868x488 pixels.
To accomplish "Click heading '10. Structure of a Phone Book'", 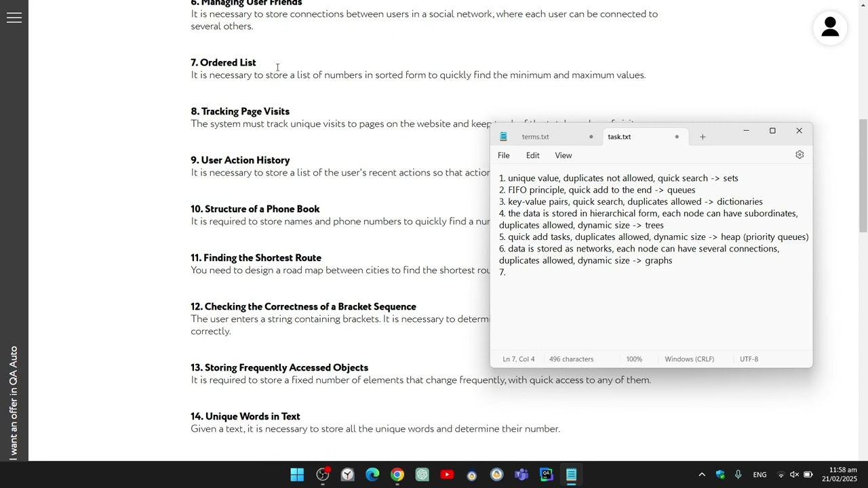I will [255, 209].
